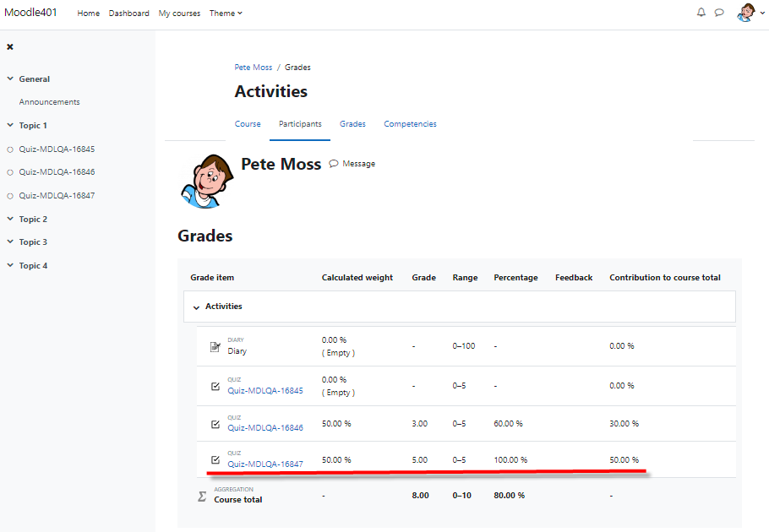The width and height of the screenshot is (769, 532).
Task: Open Quiz-MDLQA-16847 link in grades table
Action: click(x=265, y=464)
